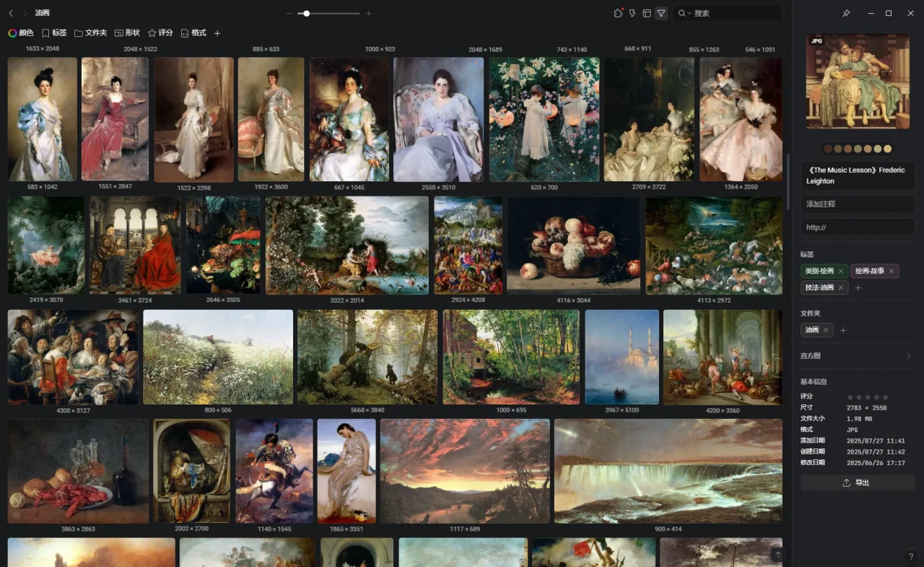
Task: Toggle the filter funnel icon
Action: click(x=661, y=13)
